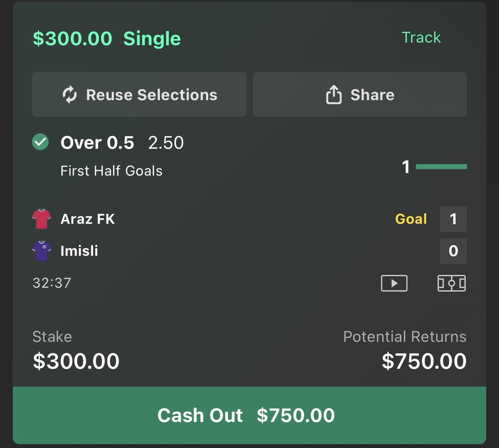This screenshot has width=499, height=448.
Task: Click the Imisli score box
Action: [453, 251]
